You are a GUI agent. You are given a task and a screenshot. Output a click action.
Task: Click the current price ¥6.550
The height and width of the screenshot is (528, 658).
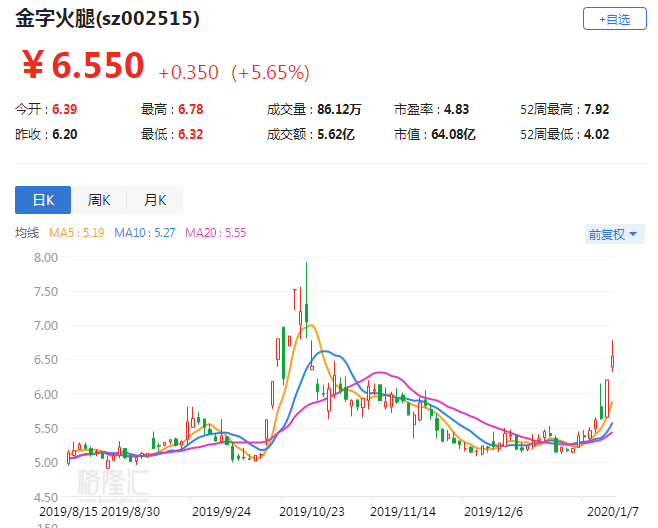(83, 65)
